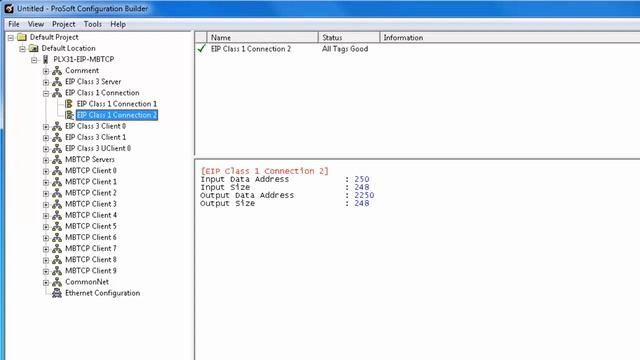Open the View menu

[x=36, y=24]
